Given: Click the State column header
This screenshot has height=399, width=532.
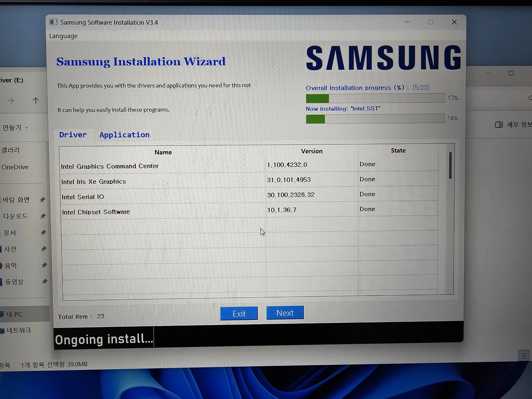Looking at the screenshot, I should (398, 150).
